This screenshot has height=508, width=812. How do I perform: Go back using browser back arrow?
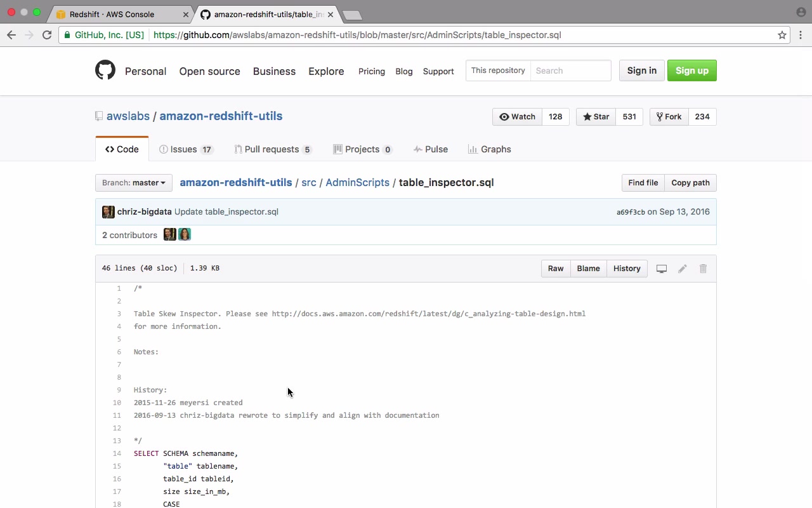pos(11,35)
